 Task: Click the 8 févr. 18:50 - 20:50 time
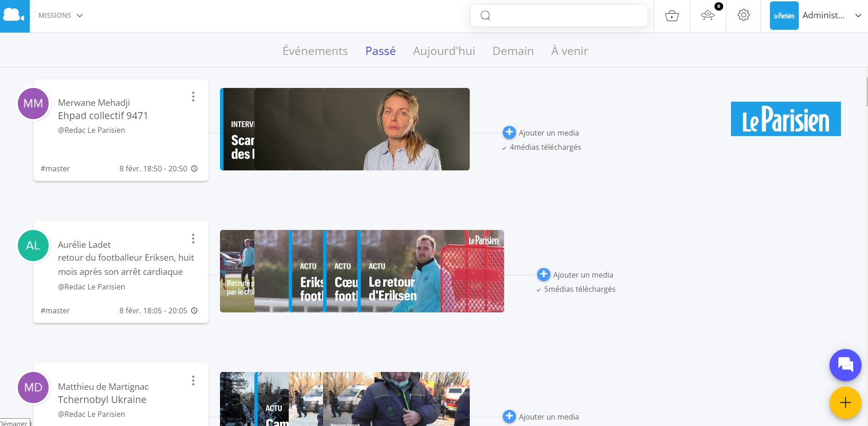point(154,169)
